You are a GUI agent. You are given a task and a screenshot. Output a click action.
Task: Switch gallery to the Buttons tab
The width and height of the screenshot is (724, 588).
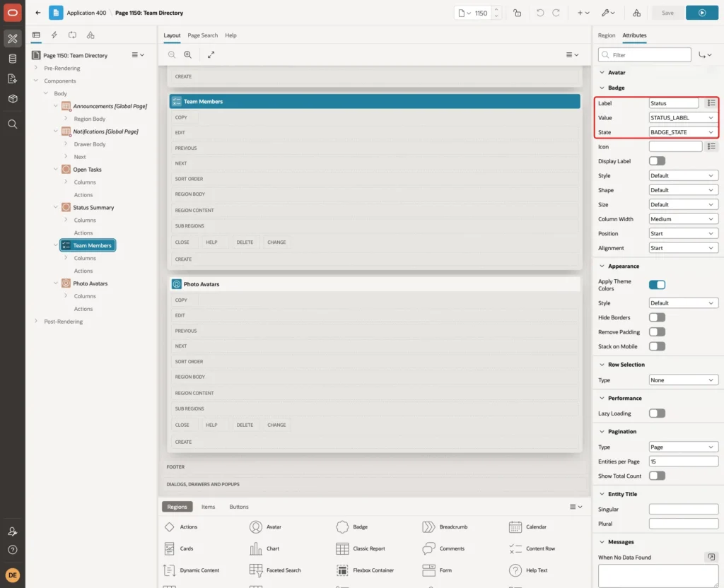click(x=239, y=507)
